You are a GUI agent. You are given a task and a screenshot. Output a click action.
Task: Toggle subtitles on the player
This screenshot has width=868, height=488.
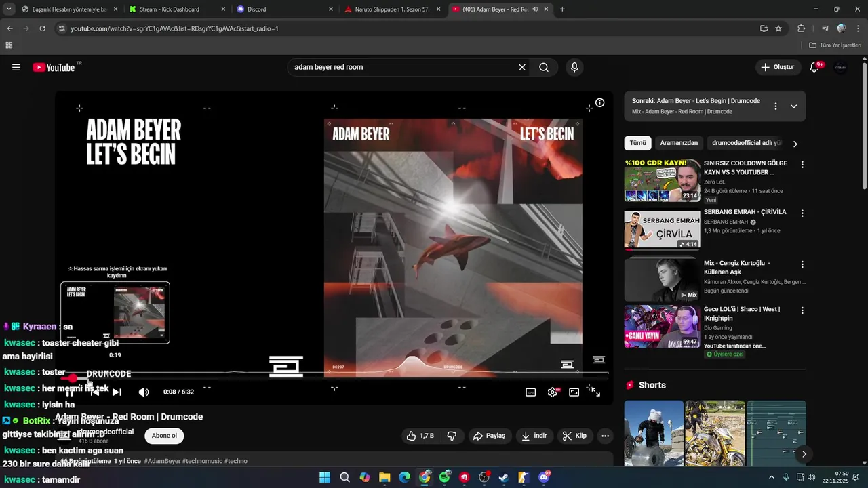click(531, 392)
